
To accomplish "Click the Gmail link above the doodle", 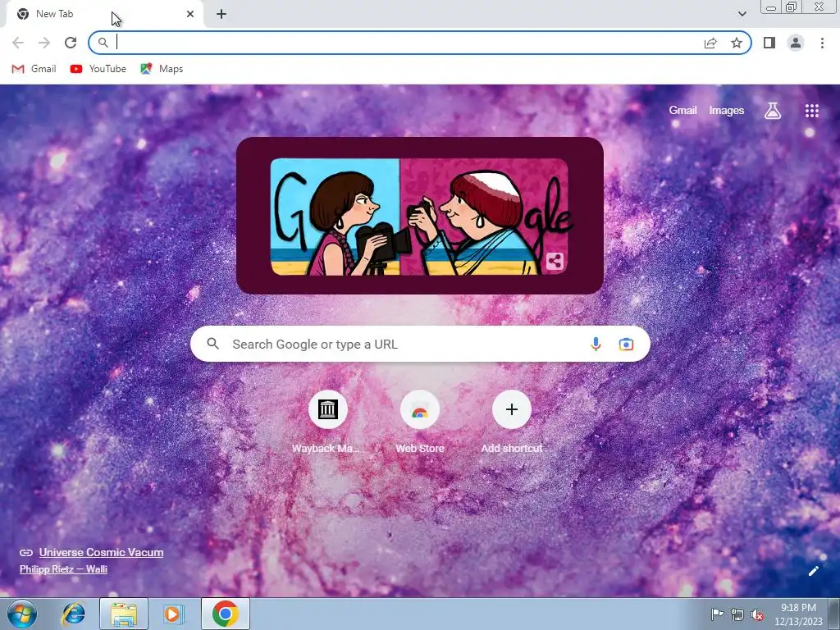I will (x=682, y=111).
